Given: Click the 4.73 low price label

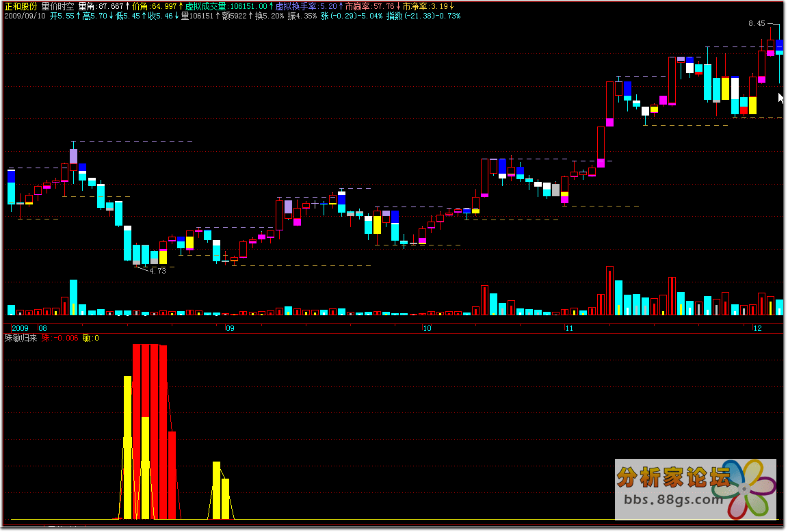Looking at the screenshot, I should coord(157,271).
